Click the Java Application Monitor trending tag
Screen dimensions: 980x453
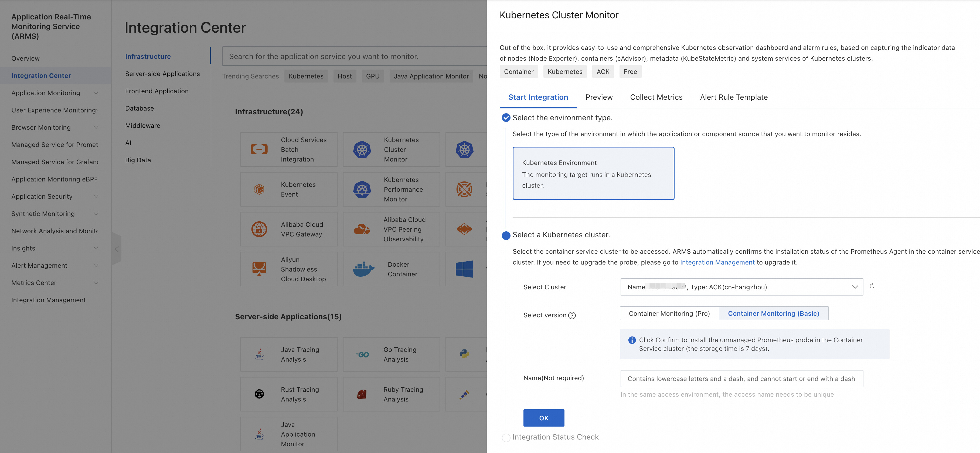[x=431, y=76]
